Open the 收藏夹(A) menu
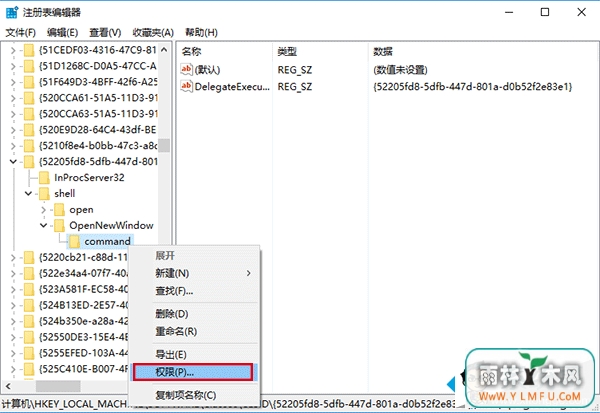The width and height of the screenshot is (600, 413). pos(153,33)
